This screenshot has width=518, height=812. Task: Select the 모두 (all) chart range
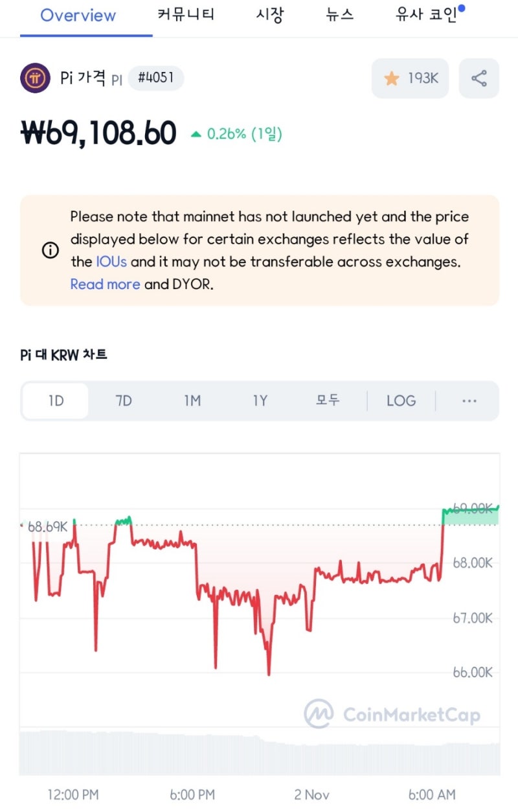328,400
